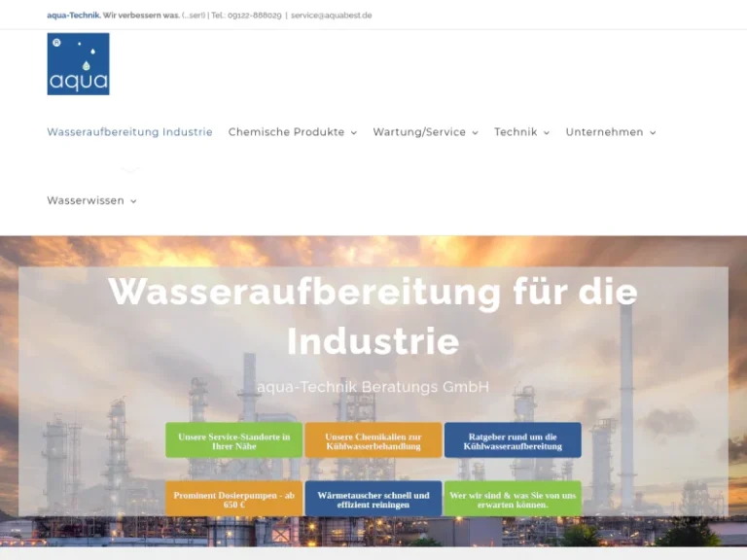The height and width of the screenshot is (560, 747).
Task: Expand chevron next to Chemische Produkte
Action: click(x=353, y=133)
